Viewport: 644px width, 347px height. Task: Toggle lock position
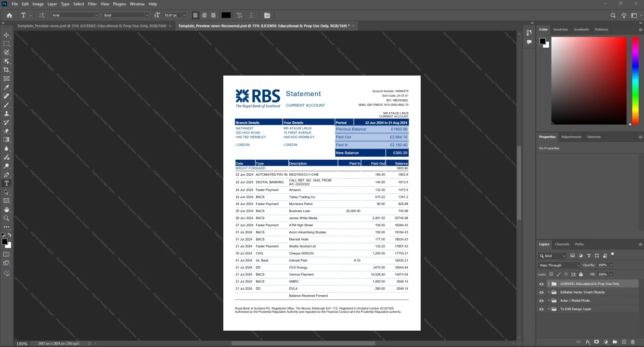[566, 274]
